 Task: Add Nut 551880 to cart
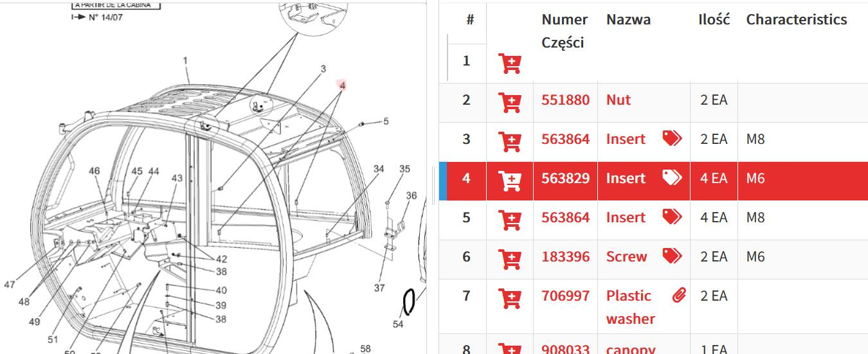pyautogui.click(x=510, y=102)
